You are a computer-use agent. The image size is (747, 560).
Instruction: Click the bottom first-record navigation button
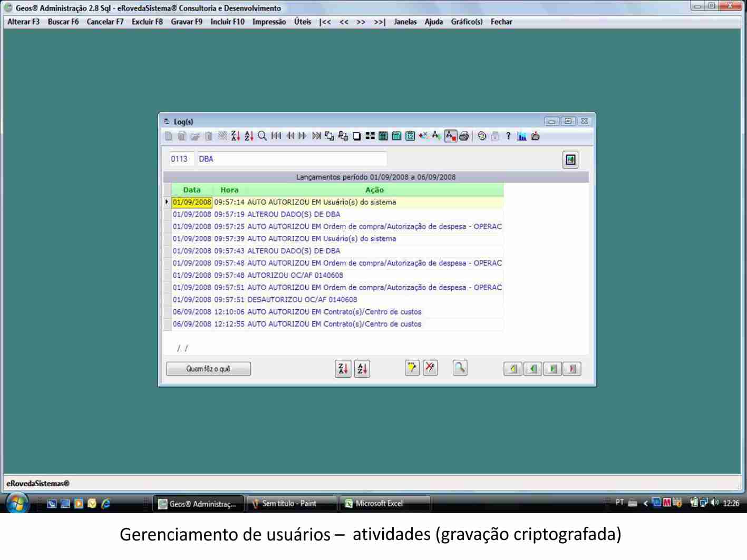pyautogui.click(x=513, y=369)
